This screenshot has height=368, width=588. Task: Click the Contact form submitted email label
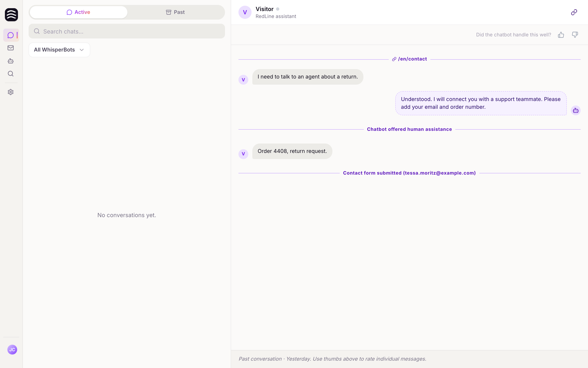pyautogui.click(x=409, y=173)
